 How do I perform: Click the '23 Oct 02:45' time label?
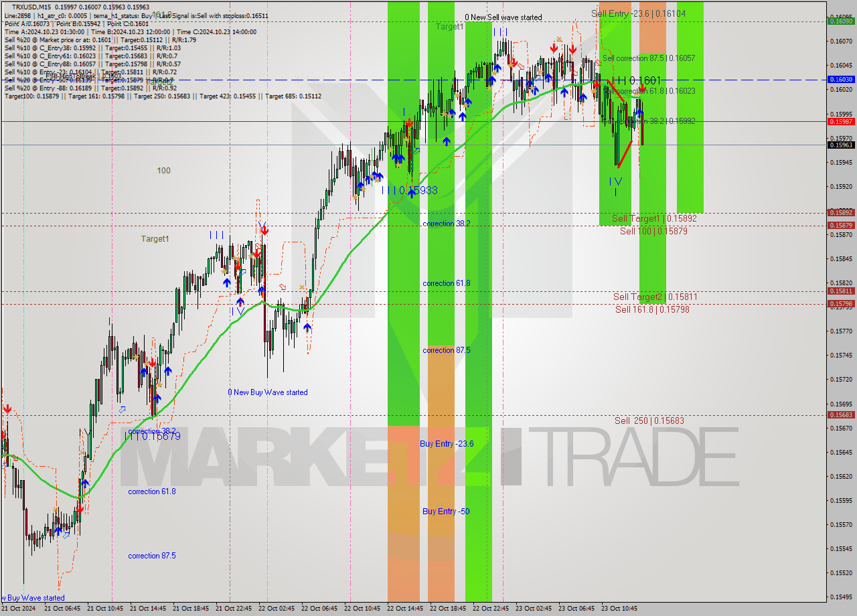coord(534,609)
